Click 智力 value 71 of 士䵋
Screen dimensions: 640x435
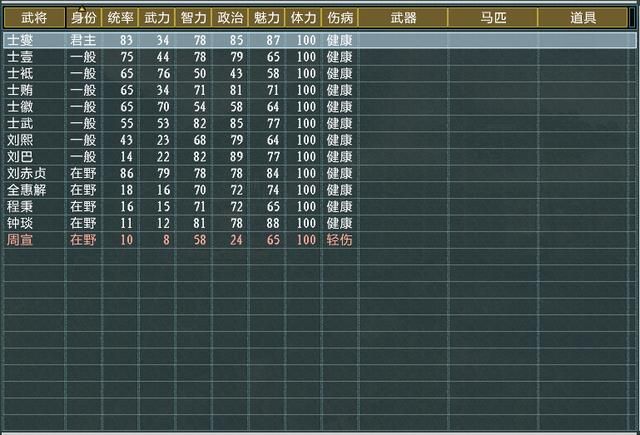click(200, 90)
